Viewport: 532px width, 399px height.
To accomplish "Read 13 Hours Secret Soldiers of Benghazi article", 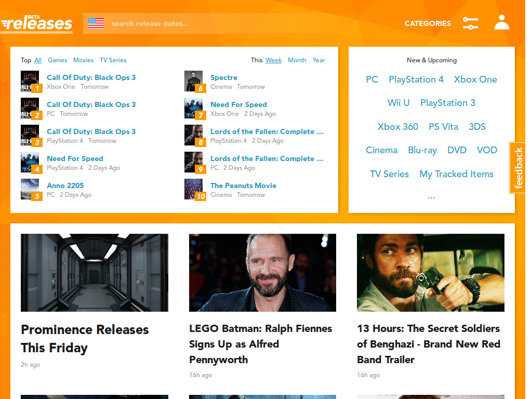I will [x=429, y=344].
